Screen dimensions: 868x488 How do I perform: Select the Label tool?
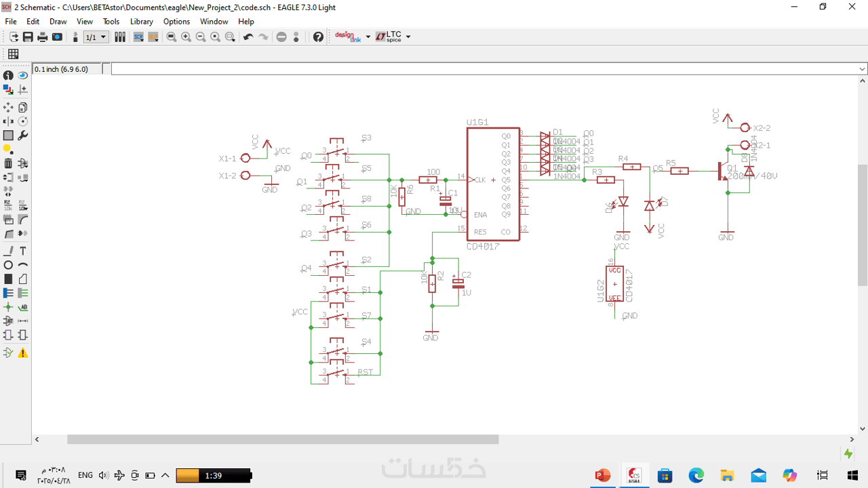(22, 307)
